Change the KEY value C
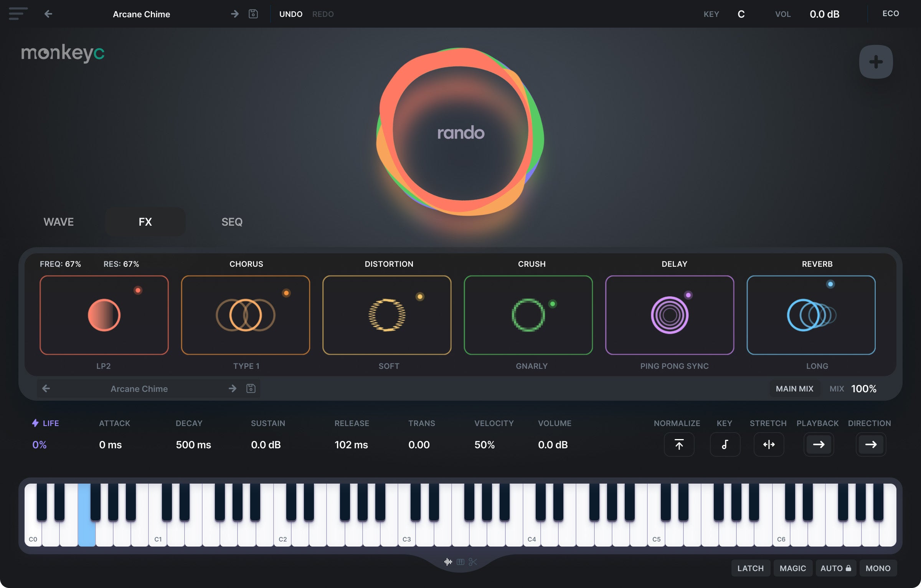Image resolution: width=921 pixels, height=588 pixels. click(x=741, y=14)
